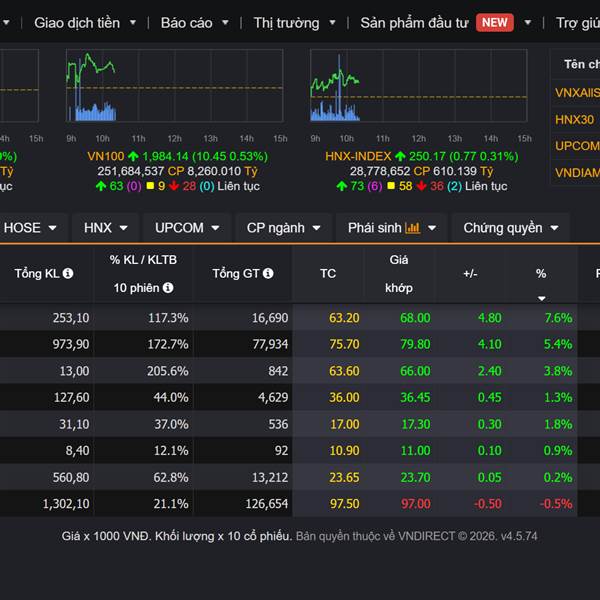
Task: Open the Thị trường menu
Action: click(294, 22)
